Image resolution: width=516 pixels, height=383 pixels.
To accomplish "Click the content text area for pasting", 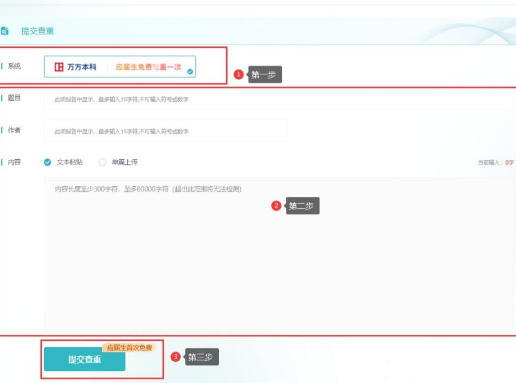I will [278, 254].
